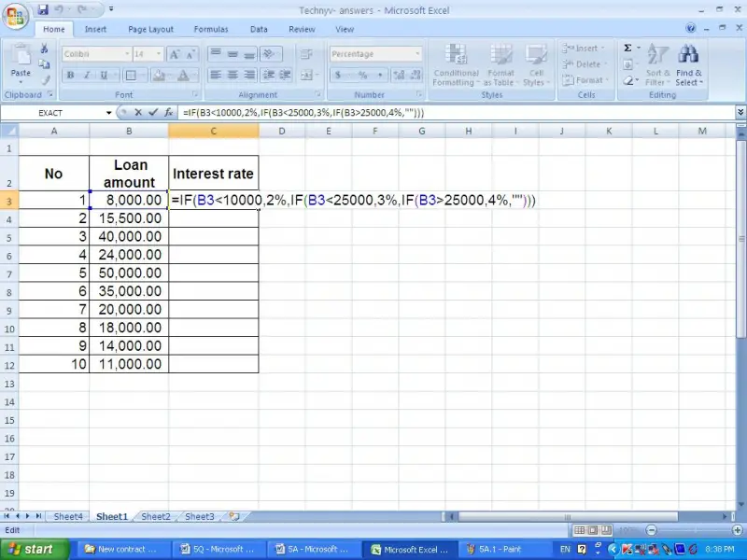
Task: Click the Increase Indent icon
Action: [x=285, y=75]
